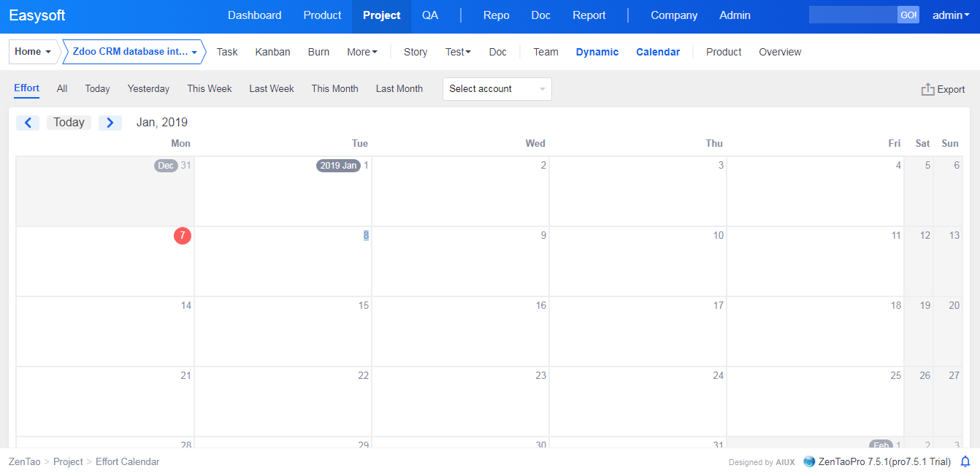
Task: Click the GO! search button
Action: (x=908, y=15)
